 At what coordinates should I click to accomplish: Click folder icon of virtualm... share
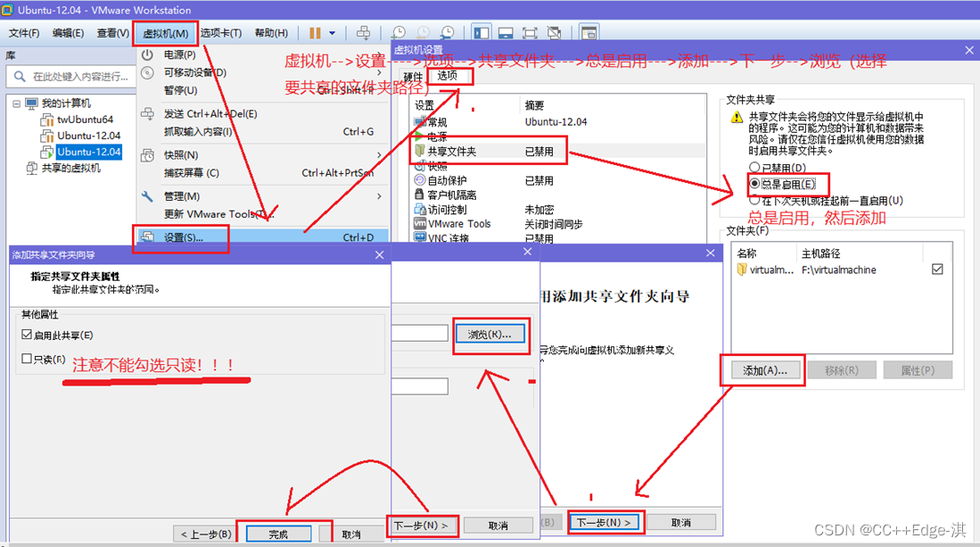click(x=742, y=269)
